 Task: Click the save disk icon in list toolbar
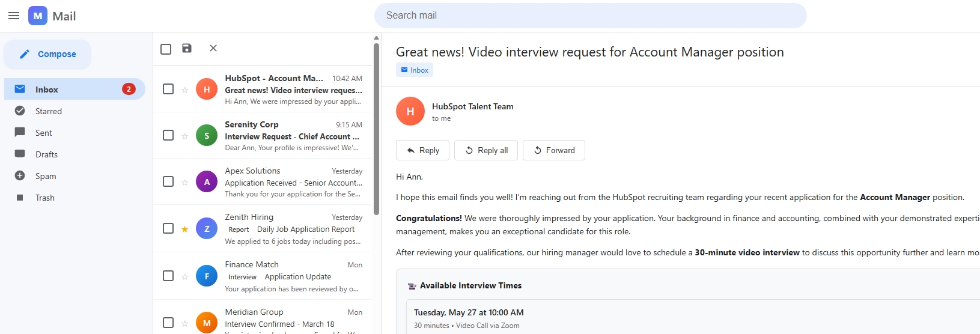tap(187, 48)
